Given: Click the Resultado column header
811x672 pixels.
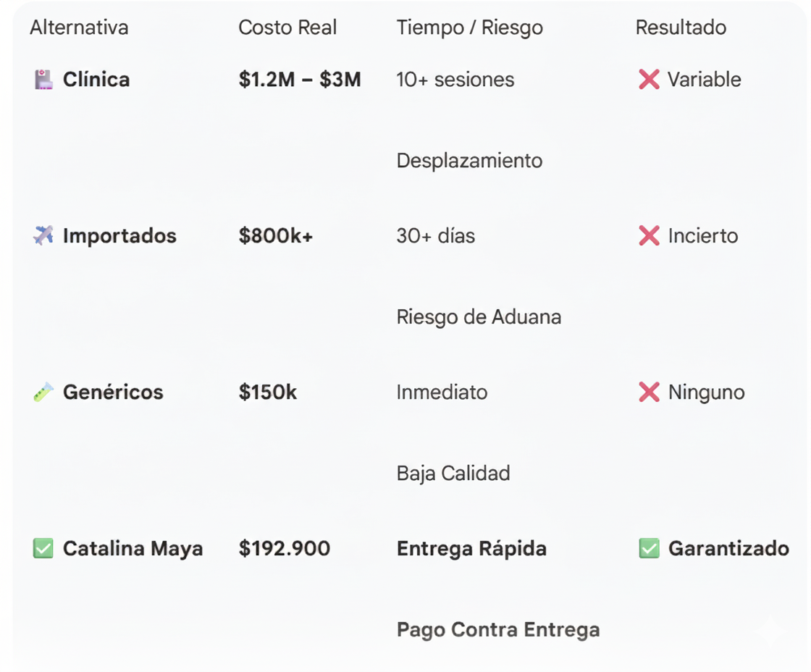Looking at the screenshot, I should coord(681,28).
